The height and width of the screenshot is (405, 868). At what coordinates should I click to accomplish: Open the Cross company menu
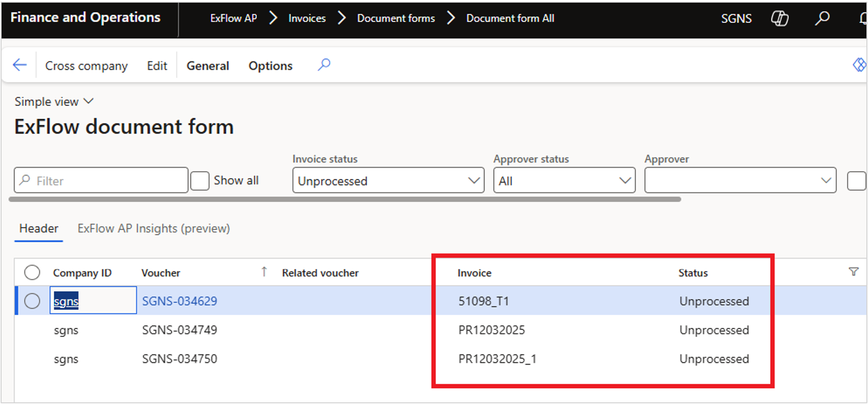(86, 65)
